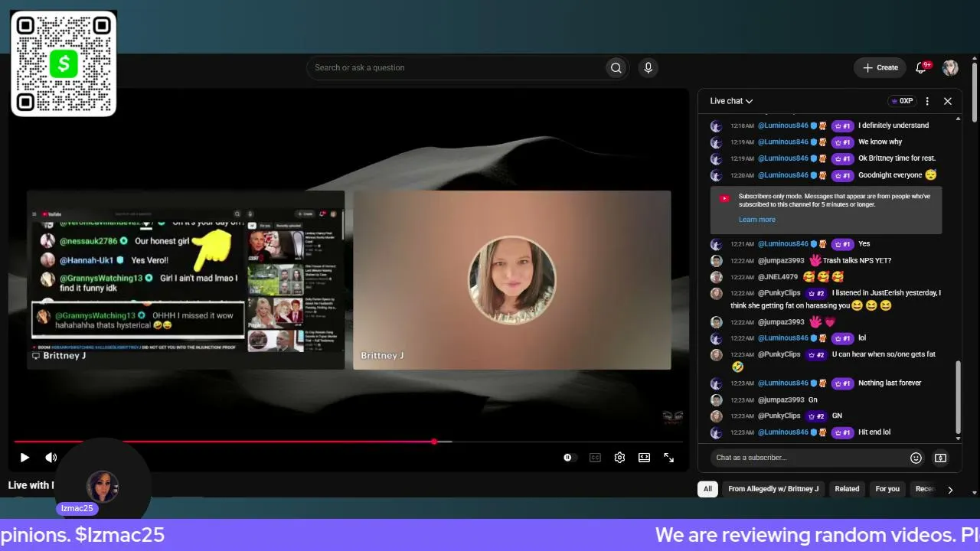The width and height of the screenshot is (980, 551).
Task: Click the Brittney J profile circle in video
Action: tap(511, 280)
